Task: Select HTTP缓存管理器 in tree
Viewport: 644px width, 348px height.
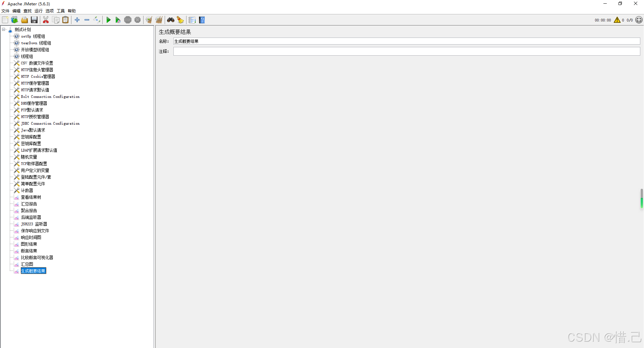Action: 35,83
